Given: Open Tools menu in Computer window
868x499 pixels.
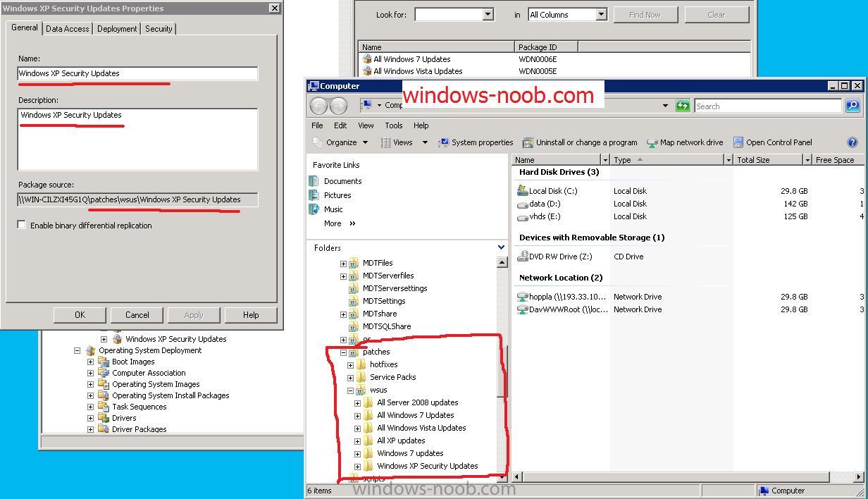Looking at the screenshot, I should pyautogui.click(x=393, y=125).
